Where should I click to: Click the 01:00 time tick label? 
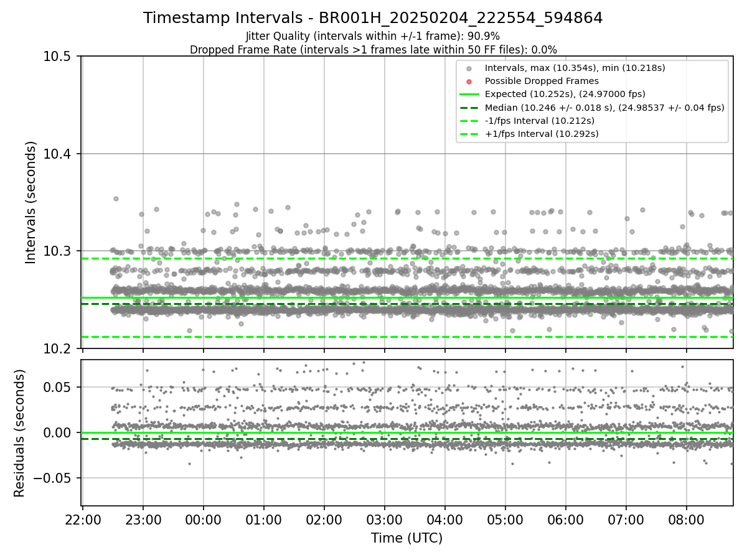coord(264,519)
